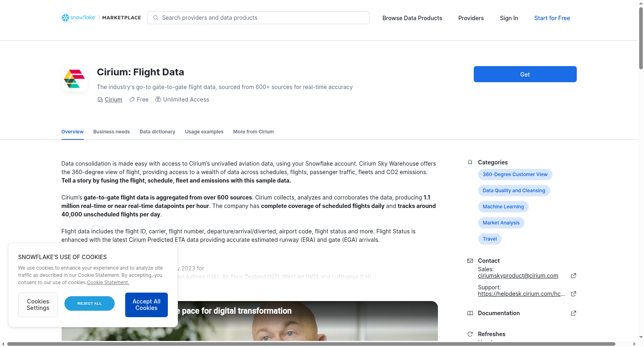Open the helpdesk.cirium.com support link

(522, 294)
